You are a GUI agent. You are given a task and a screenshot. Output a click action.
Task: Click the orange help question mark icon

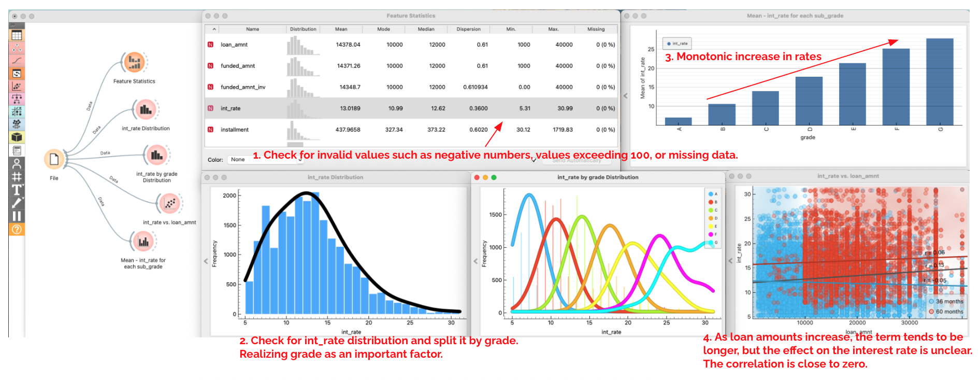point(17,229)
